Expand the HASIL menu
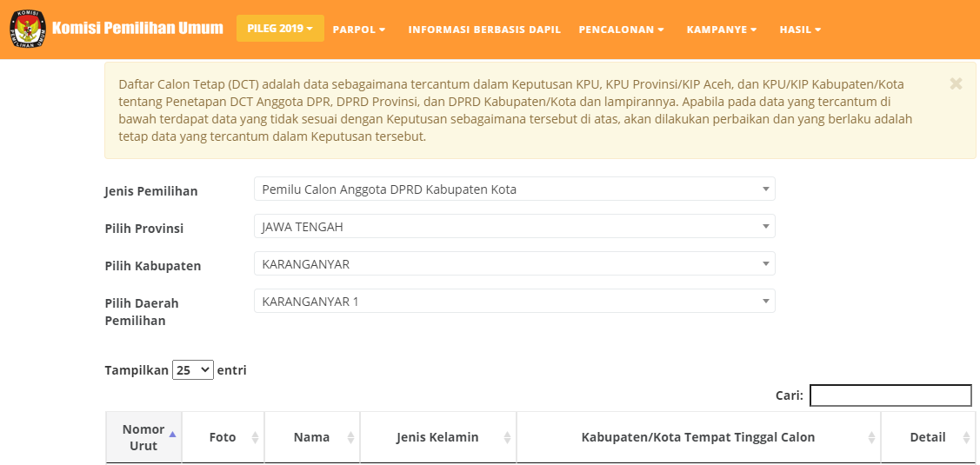Image resolution: width=980 pixels, height=465 pixels. click(800, 30)
